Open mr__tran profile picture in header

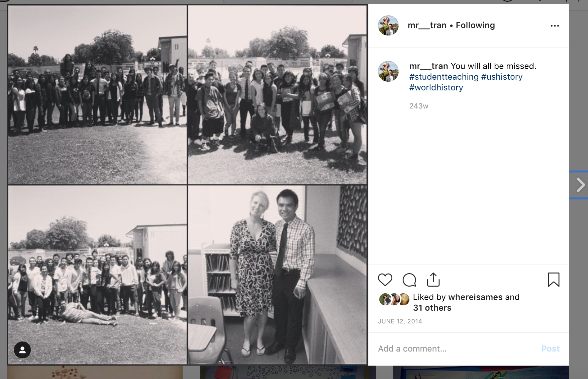(388, 25)
